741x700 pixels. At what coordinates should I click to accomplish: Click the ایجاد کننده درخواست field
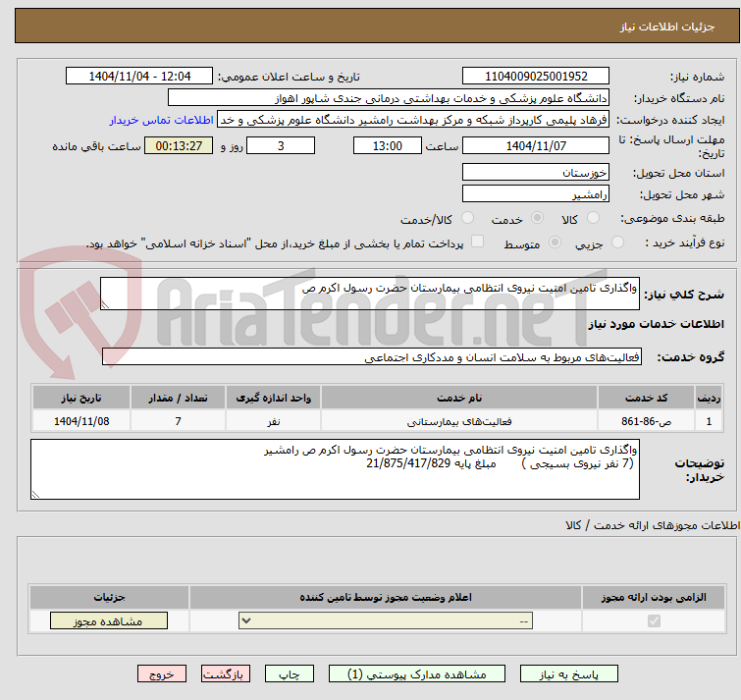tap(413, 120)
